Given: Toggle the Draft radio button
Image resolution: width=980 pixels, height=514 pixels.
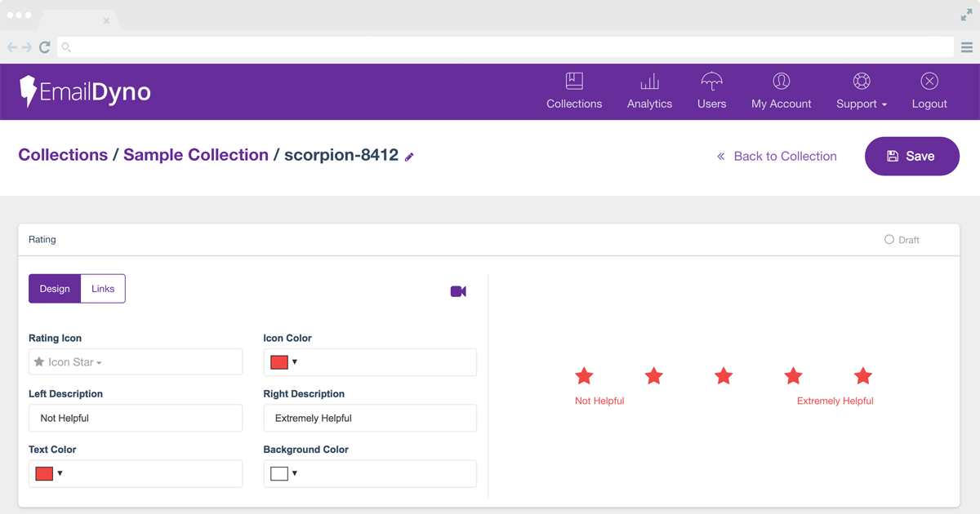Looking at the screenshot, I should (889, 240).
